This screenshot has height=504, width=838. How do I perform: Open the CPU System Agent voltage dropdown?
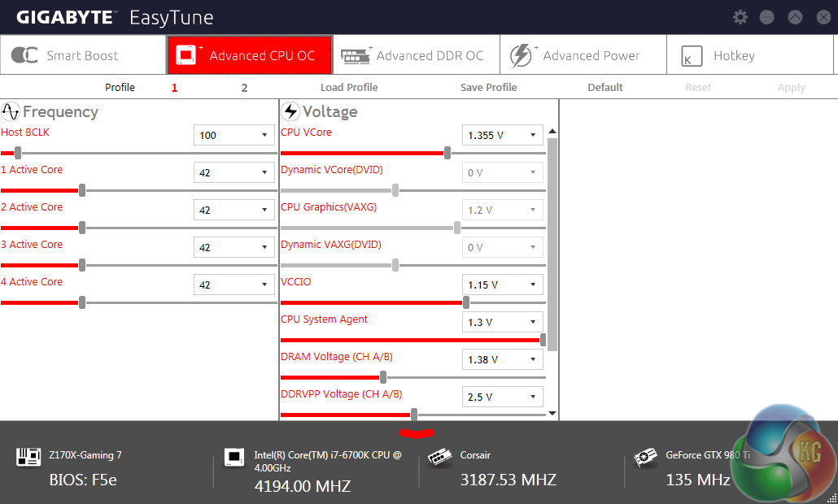502,322
